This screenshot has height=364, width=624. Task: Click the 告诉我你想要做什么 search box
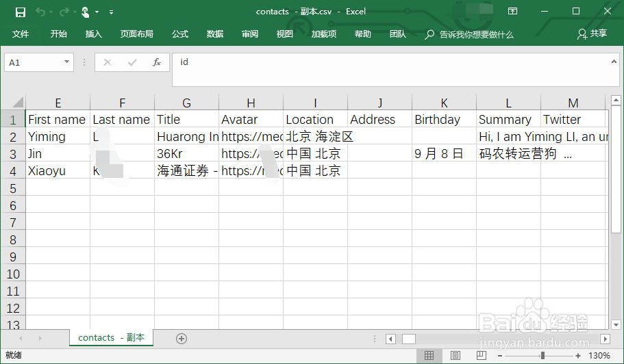470,35
